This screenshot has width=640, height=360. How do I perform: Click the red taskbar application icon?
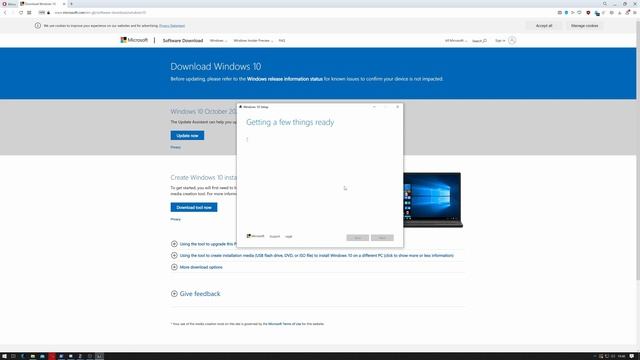pyautogui.click(x=52, y=356)
